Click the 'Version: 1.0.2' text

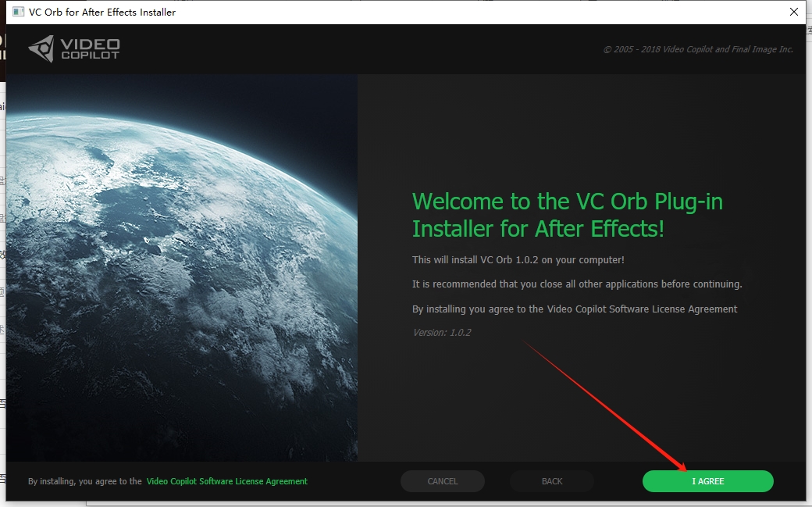[x=442, y=332]
